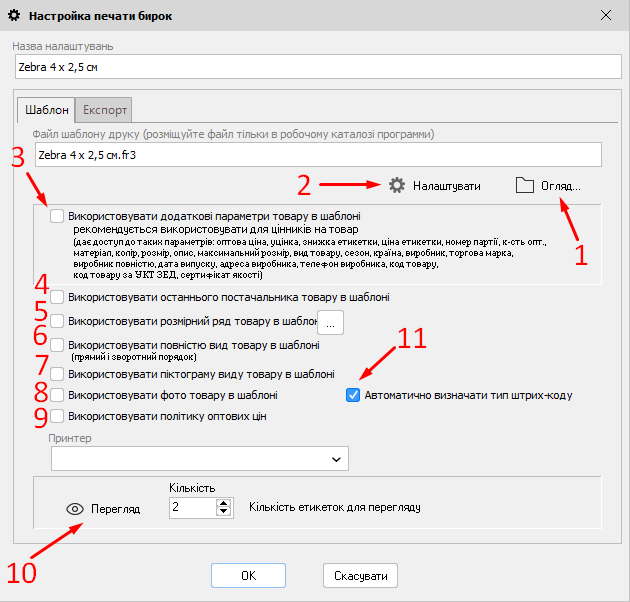Viewport: 630px width, 602px height.
Task: Click the gear icon next to Налаштувати
Action: 397,185
